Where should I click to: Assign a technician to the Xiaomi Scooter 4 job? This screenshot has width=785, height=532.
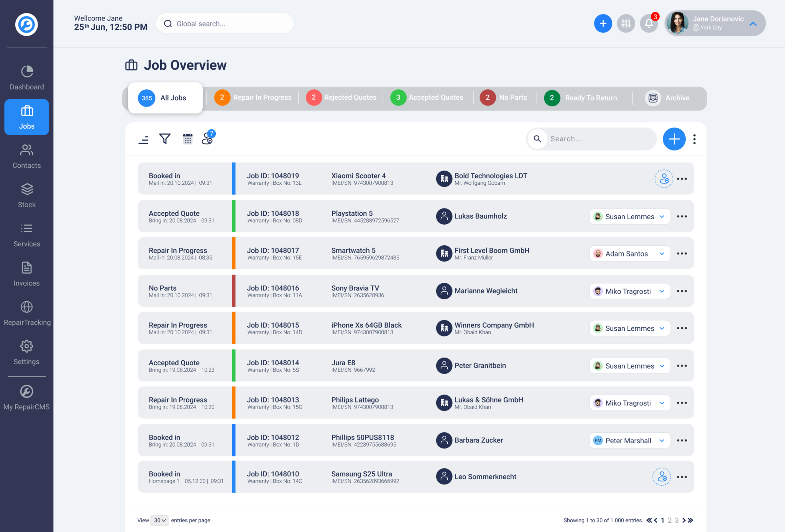point(663,179)
